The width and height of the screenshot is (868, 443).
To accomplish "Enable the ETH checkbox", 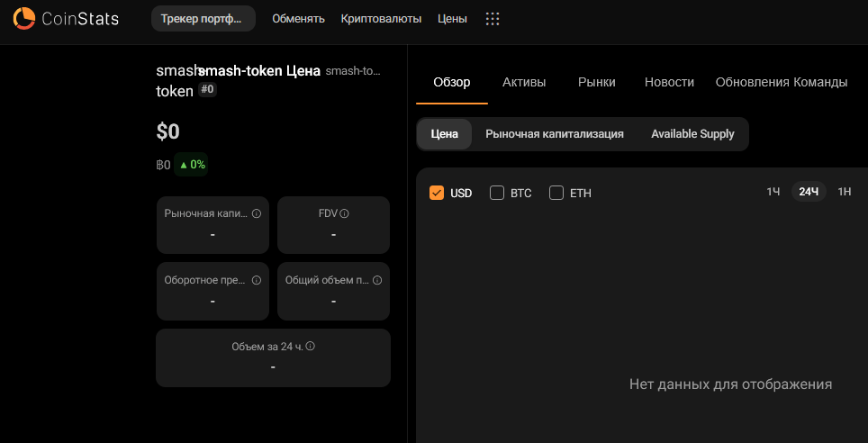I will tap(556, 194).
